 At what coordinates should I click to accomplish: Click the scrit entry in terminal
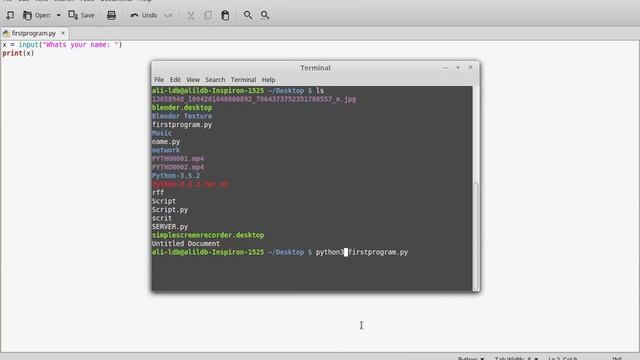pos(162,218)
